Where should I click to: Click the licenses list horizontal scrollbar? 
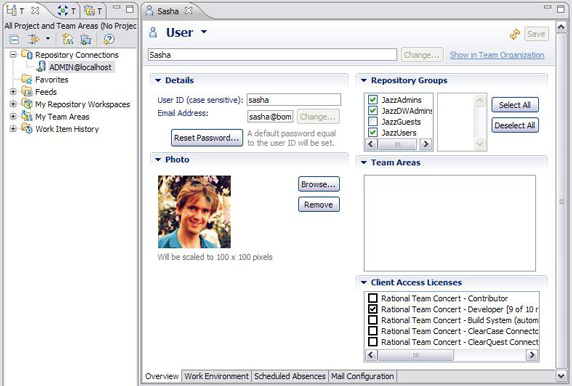point(415,355)
